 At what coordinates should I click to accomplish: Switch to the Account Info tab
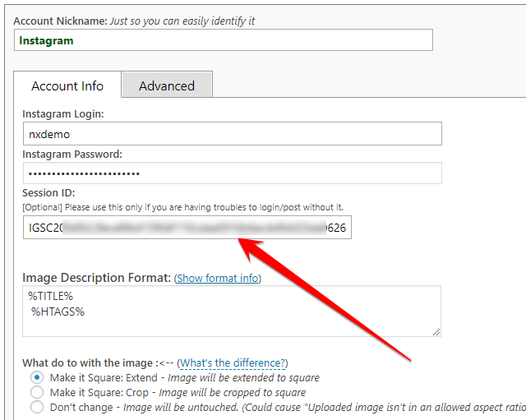point(67,85)
